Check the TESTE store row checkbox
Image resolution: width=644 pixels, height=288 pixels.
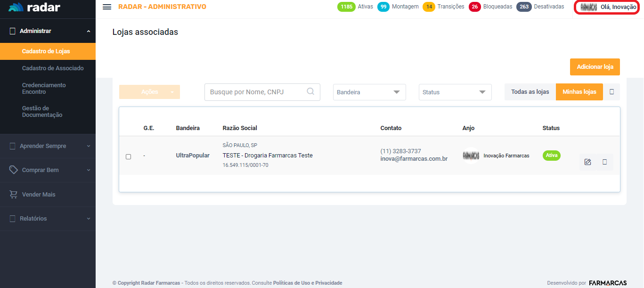(129, 156)
